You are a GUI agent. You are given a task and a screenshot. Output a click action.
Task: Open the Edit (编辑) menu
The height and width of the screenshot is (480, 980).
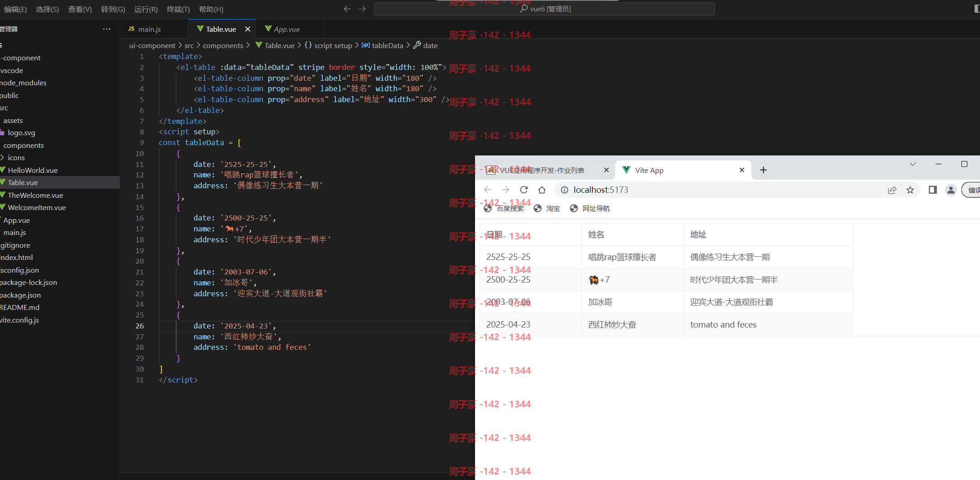point(15,9)
